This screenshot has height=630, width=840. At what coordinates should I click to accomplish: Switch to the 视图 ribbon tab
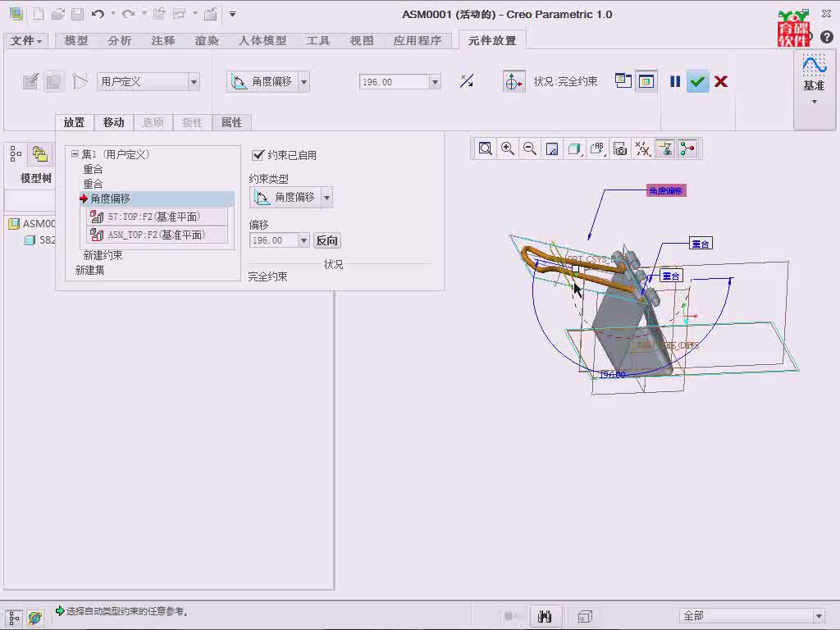click(x=362, y=40)
